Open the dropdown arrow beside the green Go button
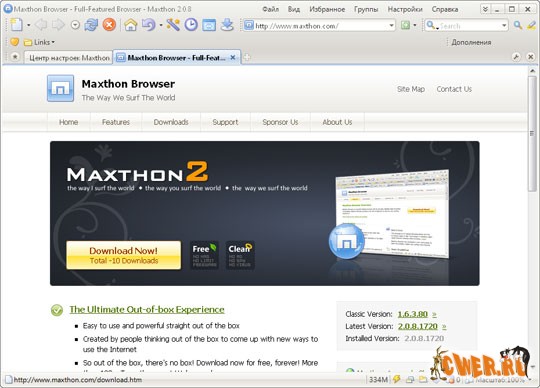 tap(415, 25)
